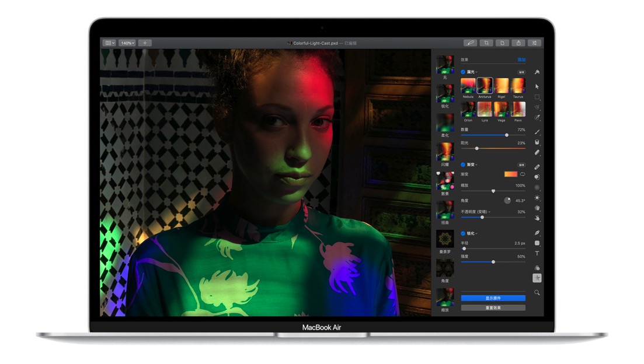Select the Vega light leak preset thumbnail
The height and width of the screenshot is (364, 644).
pos(501,109)
